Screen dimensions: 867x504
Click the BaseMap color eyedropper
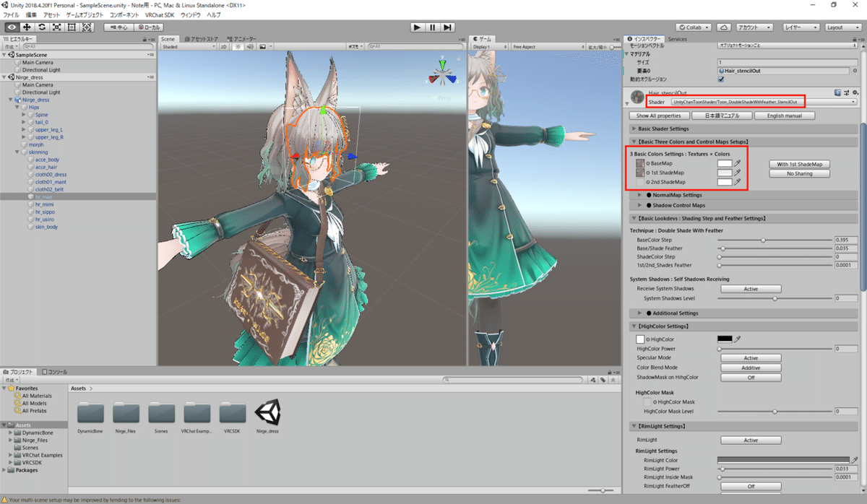[738, 163]
